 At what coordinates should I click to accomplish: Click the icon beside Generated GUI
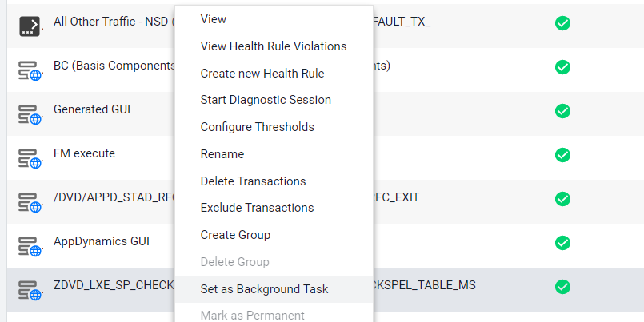click(30, 114)
